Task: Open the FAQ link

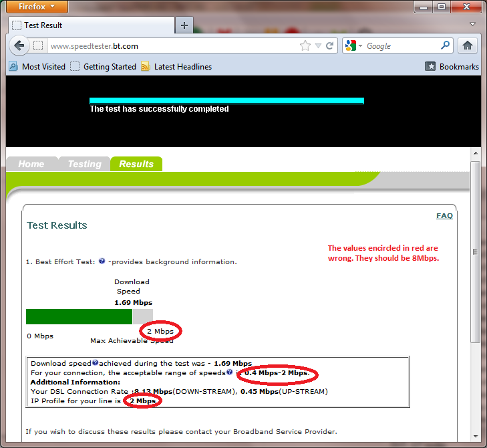Action: click(x=444, y=215)
